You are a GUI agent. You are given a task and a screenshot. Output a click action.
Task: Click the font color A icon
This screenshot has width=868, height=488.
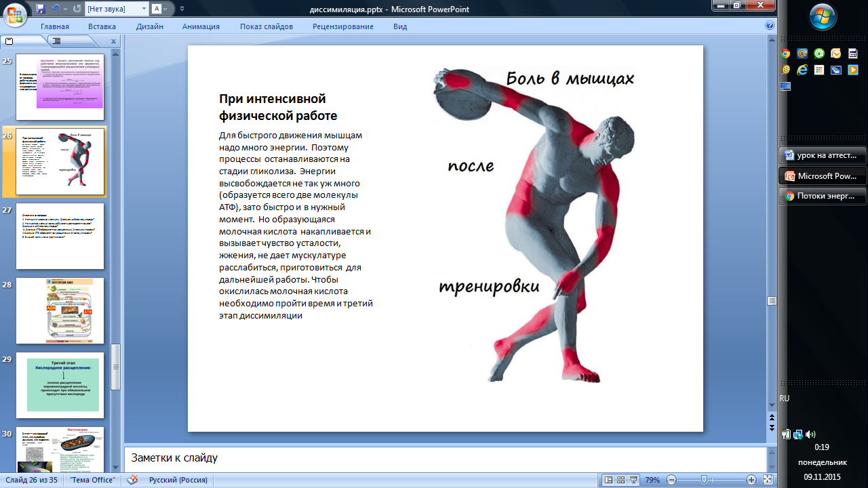point(157,9)
